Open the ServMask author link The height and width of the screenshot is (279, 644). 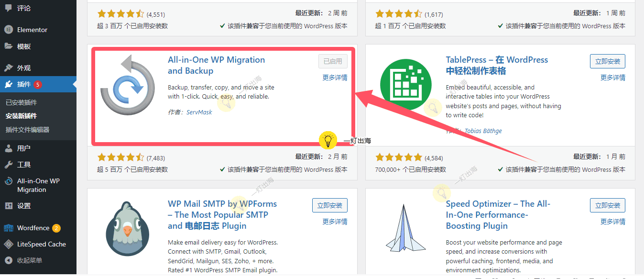tap(199, 112)
